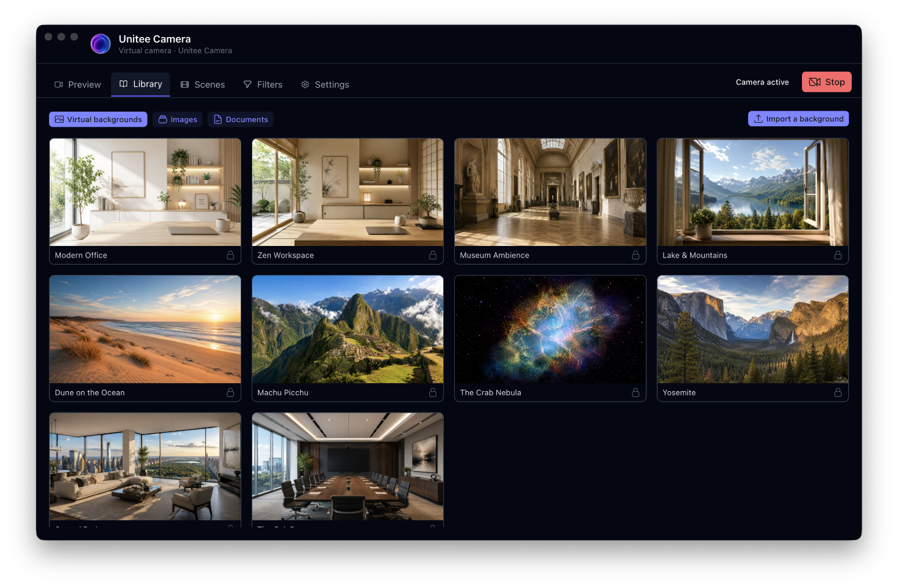Choose the city penthouse living room thumbnail

145,466
